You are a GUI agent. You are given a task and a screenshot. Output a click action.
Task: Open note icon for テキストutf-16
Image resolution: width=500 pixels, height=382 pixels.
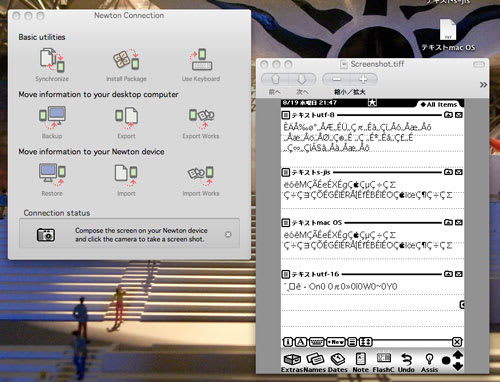[x=286, y=274]
